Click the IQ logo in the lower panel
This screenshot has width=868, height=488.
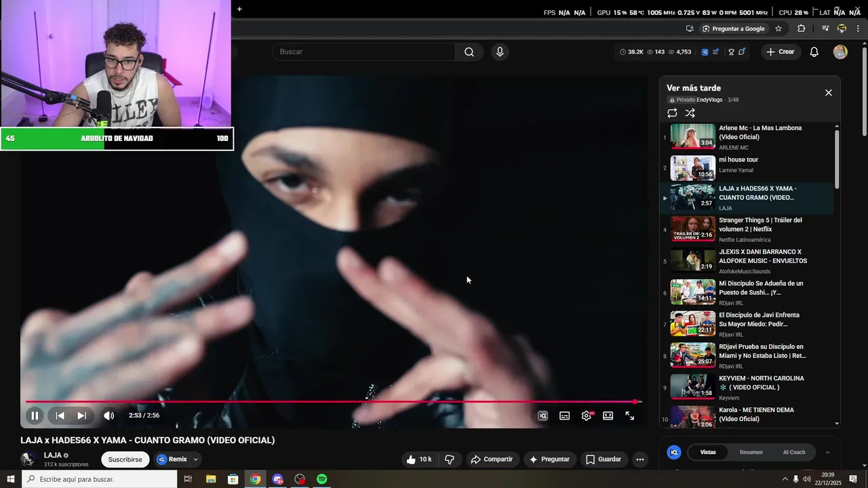tap(674, 452)
